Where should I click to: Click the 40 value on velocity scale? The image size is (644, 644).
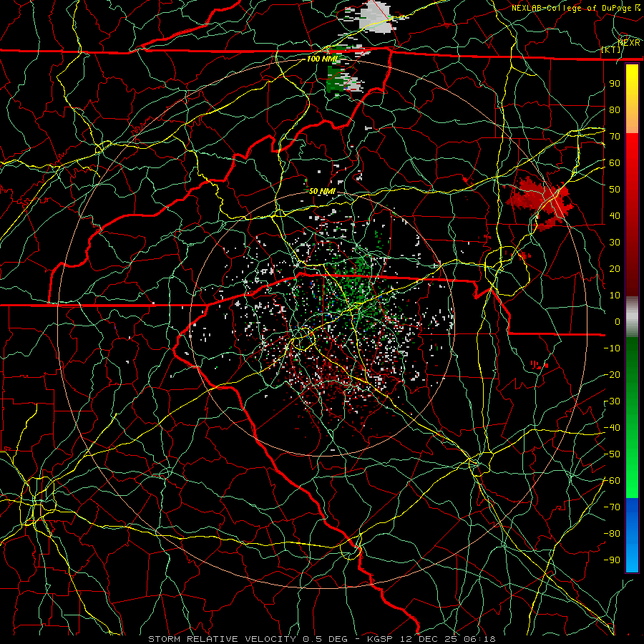tap(615, 216)
